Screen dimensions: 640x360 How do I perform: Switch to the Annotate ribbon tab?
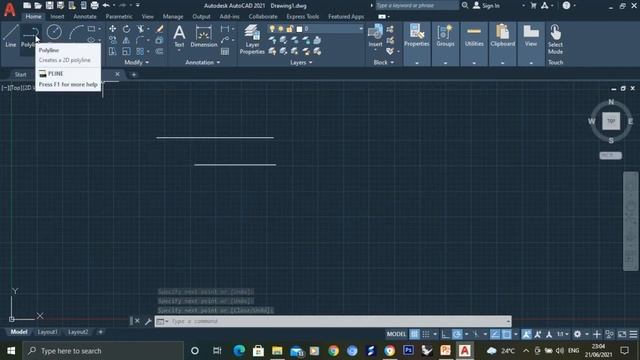(85, 17)
